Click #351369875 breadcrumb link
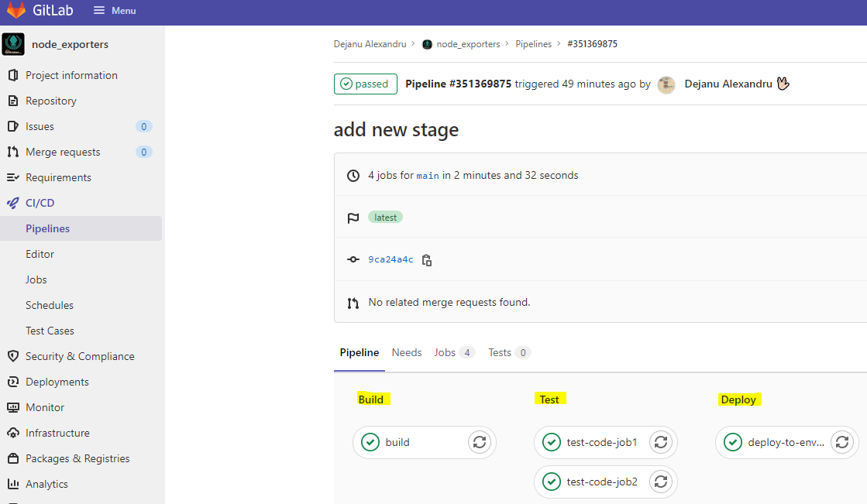 coord(592,43)
